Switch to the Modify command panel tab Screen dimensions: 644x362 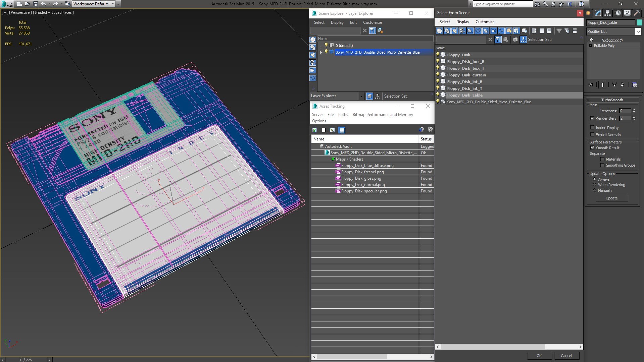click(x=598, y=13)
